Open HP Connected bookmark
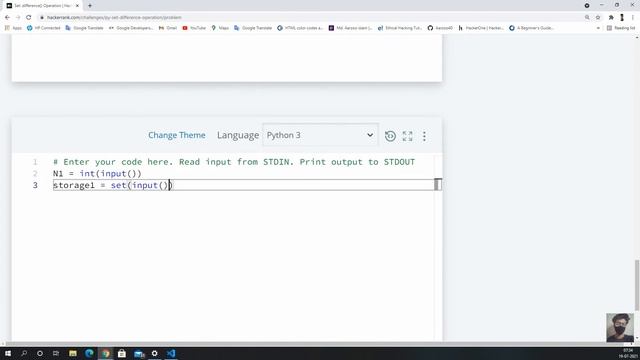This screenshot has width=640, height=360. click(x=43, y=28)
